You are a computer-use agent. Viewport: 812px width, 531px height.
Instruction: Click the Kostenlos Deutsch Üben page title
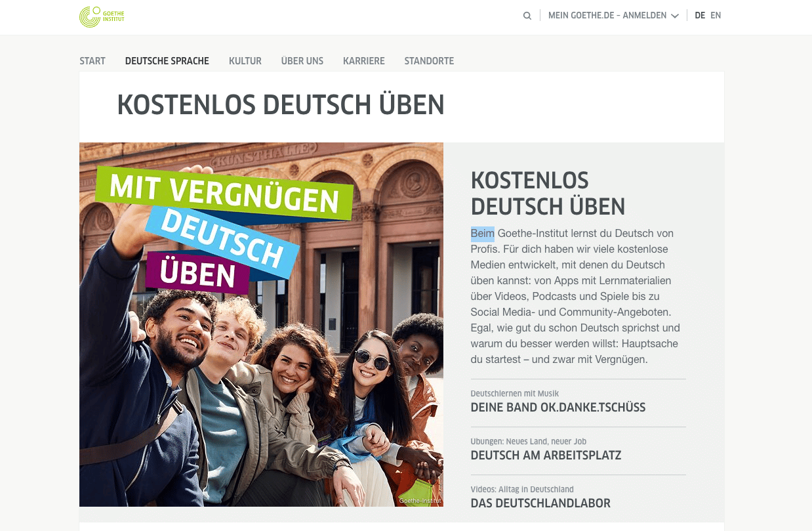tap(281, 105)
